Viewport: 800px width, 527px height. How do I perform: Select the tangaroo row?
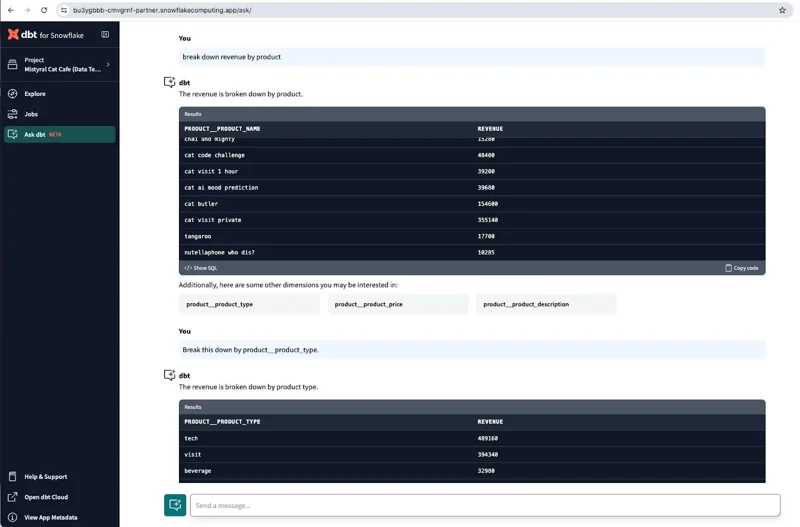pyautogui.click(x=472, y=236)
